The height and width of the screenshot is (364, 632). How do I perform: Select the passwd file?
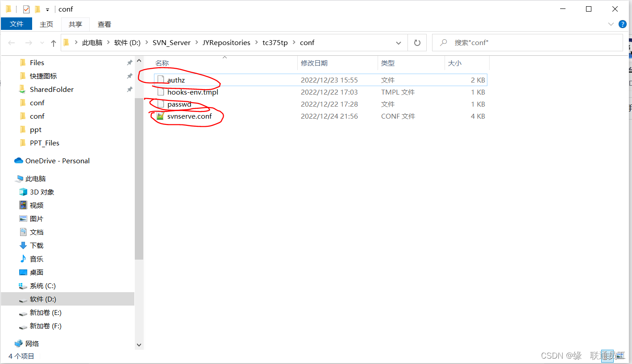[179, 104]
